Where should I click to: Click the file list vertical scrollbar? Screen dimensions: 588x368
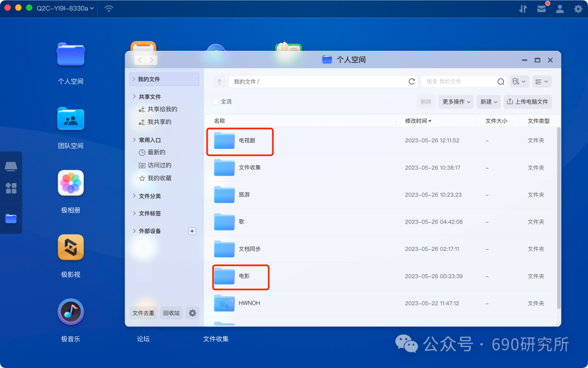559,218
